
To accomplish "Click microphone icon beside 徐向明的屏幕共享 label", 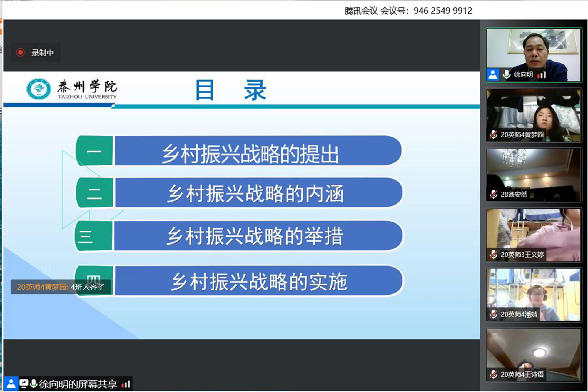I will pyautogui.click(x=34, y=384).
